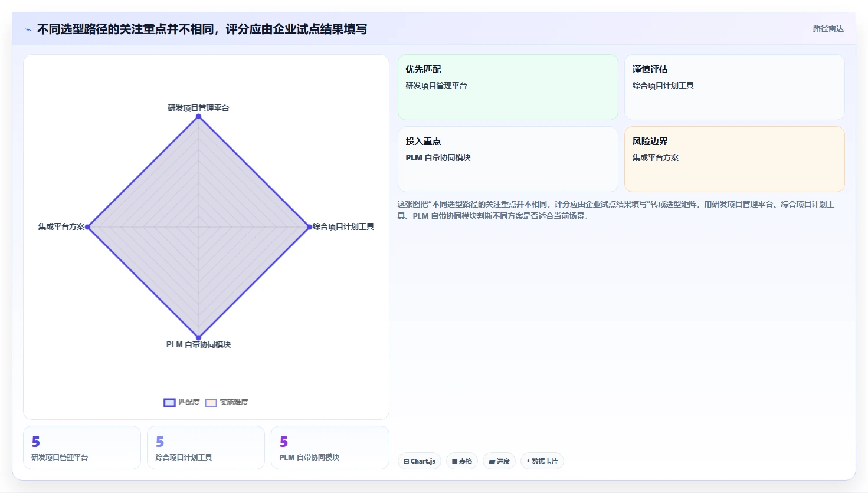Viewport: 868px width, 493px height.
Task: Click the 表格 tag chip
Action: click(x=462, y=461)
